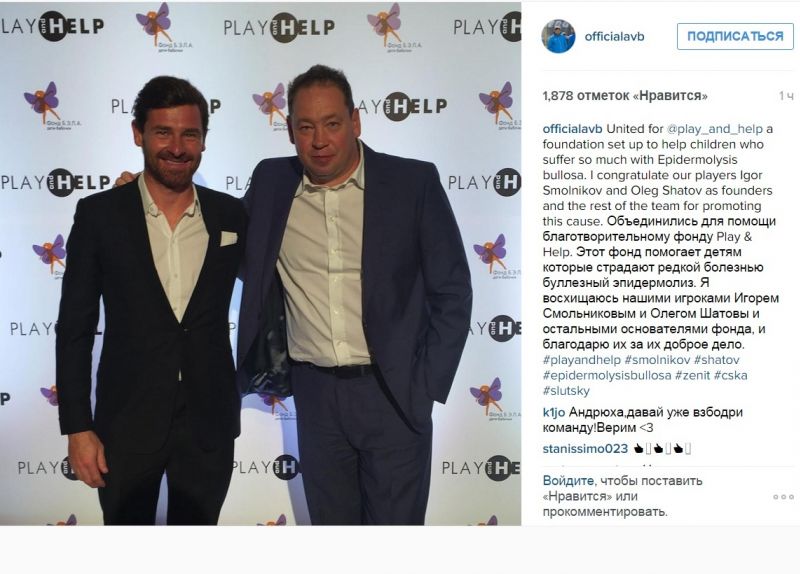Screen dimensions: 800x574
Task: Open commenter k1jo's profile
Action: (554, 412)
